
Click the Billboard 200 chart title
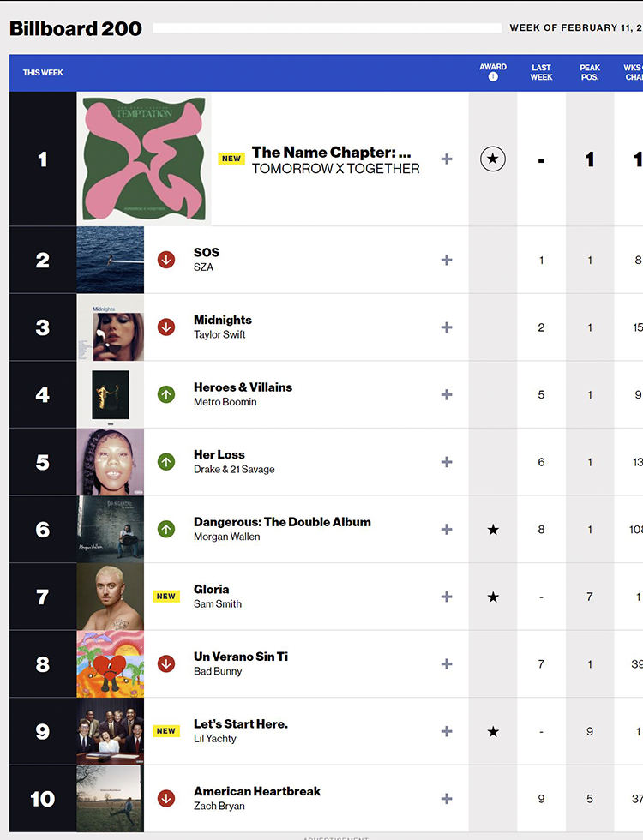[75, 28]
